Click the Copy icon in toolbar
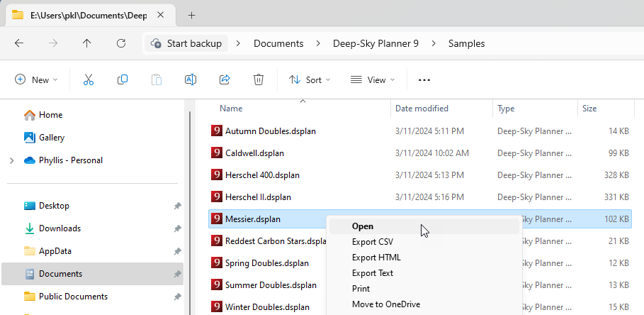Viewport: 644px width, 315px height. (x=123, y=80)
